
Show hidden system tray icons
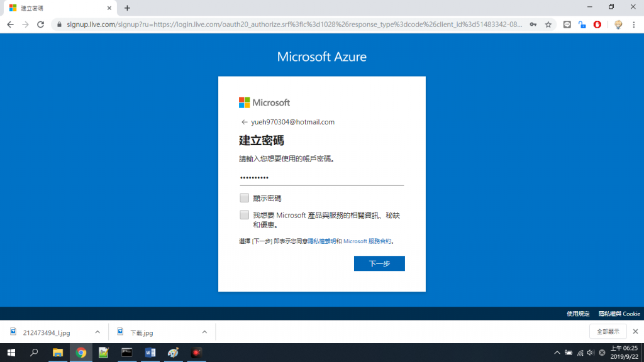(557, 353)
